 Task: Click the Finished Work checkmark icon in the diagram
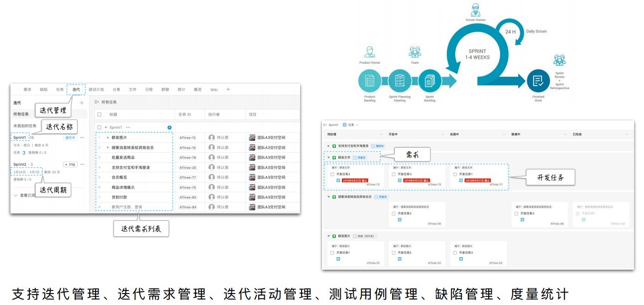[x=538, y=81]
